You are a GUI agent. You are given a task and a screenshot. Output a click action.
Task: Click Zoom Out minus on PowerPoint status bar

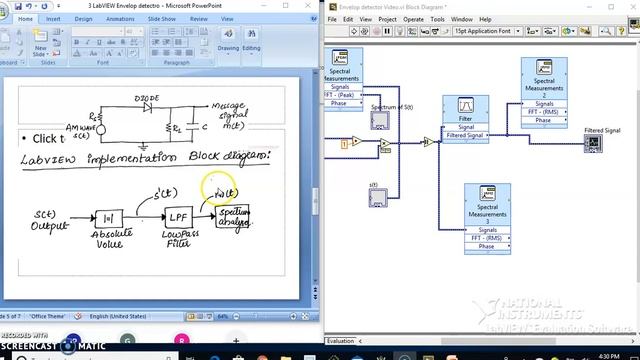tap(236, 316)
